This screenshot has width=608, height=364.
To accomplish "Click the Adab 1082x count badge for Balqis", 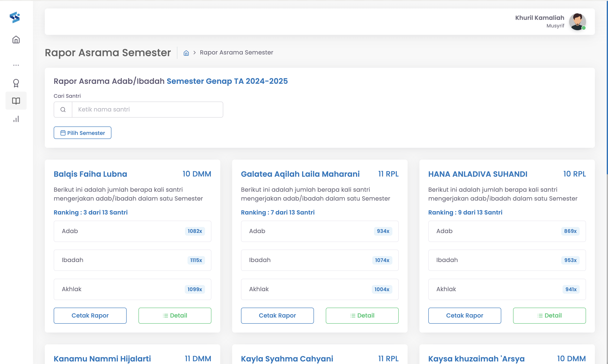I will coord(194,231).
